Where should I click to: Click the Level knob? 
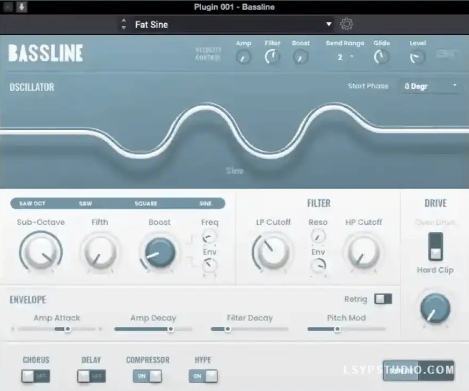(x=417, y=57)
